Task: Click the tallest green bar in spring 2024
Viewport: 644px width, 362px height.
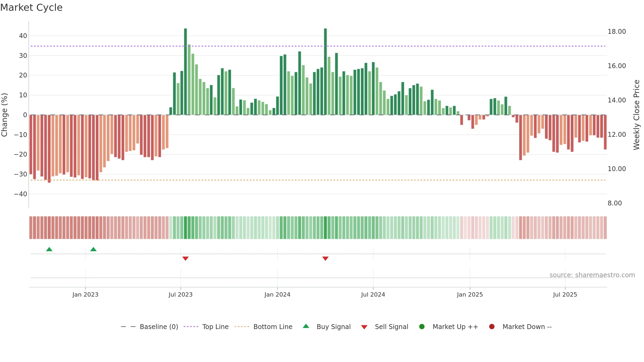Action: point(325,72)
